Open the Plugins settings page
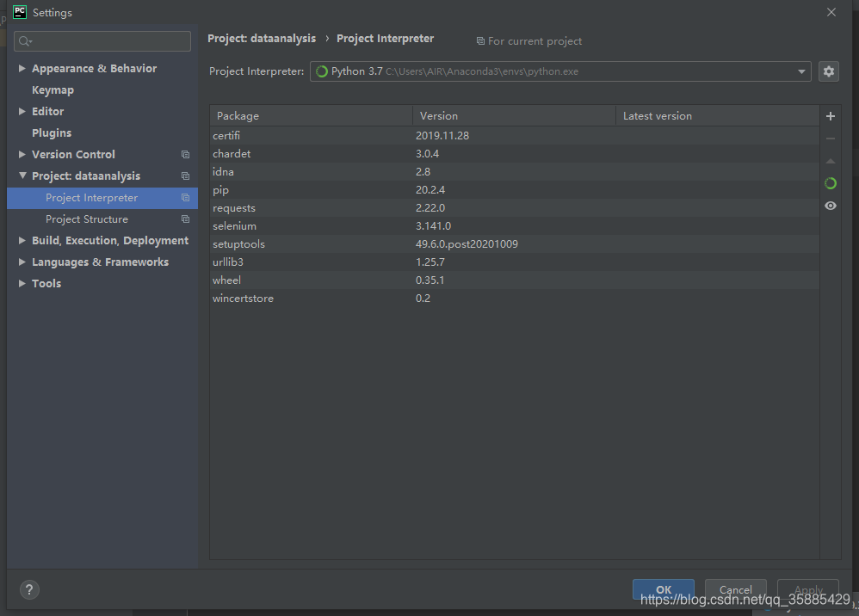The image size is (859, 616). click(x=52, y=133)
